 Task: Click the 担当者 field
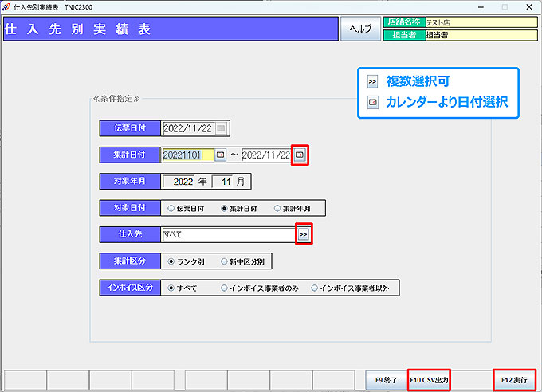point(481,35)
